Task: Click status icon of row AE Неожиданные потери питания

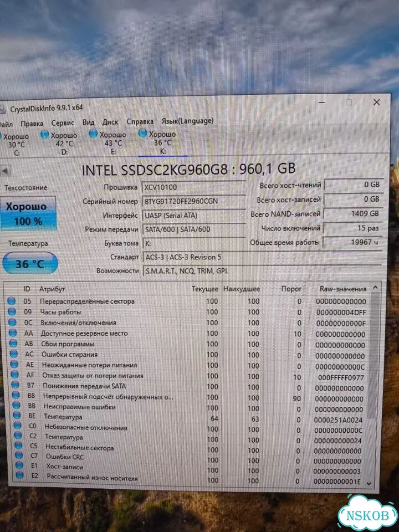Action: pos(14,365)
